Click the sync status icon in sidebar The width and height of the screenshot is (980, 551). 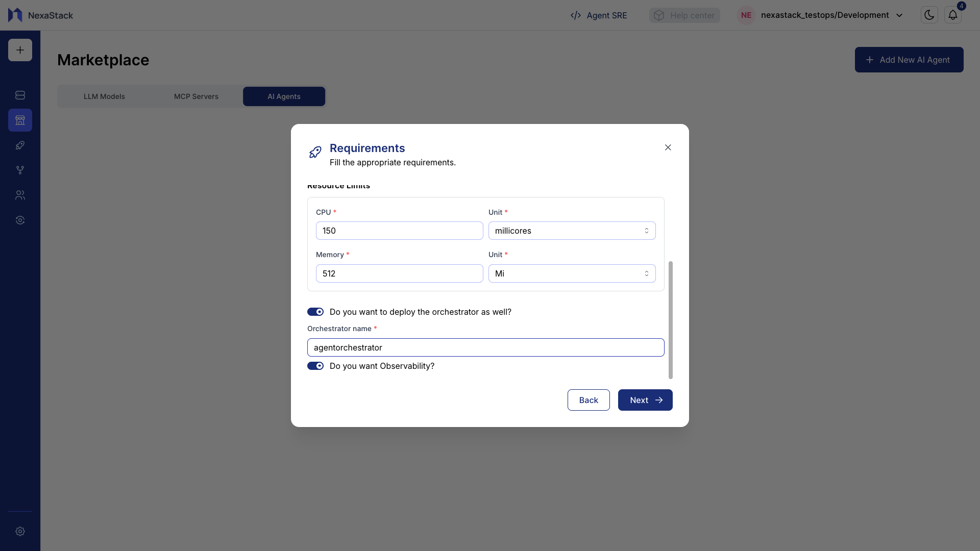pos(20,220)
